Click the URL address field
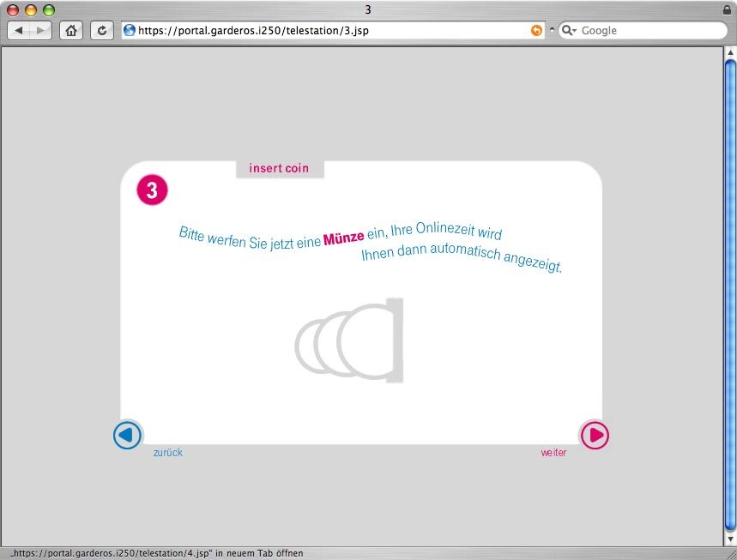The width and height of the screenshot is (737, 560). pyautogui.click(x=332, y=31)
